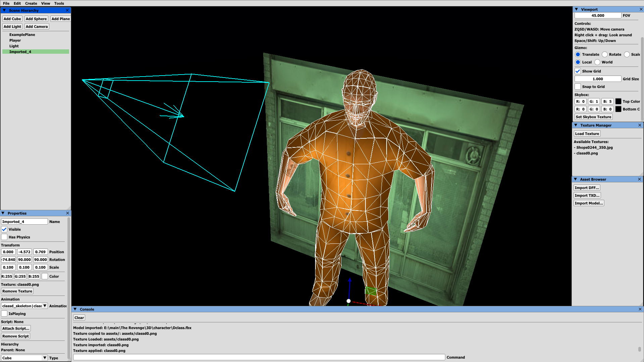Click the Import DFF button

click(587, 188)
